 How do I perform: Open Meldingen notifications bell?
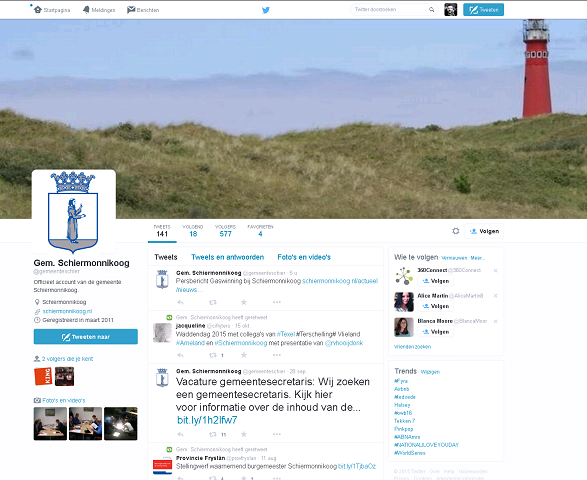pyautogui.click(x=86, y=10)
